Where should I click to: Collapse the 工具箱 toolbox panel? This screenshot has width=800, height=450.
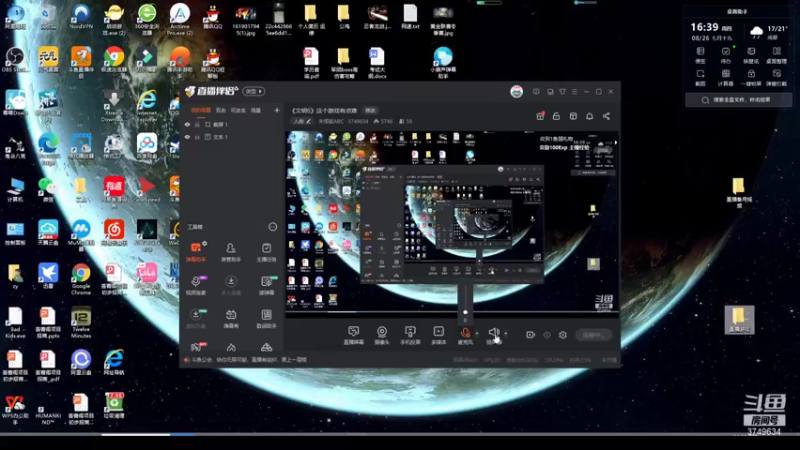click(272, 227)
